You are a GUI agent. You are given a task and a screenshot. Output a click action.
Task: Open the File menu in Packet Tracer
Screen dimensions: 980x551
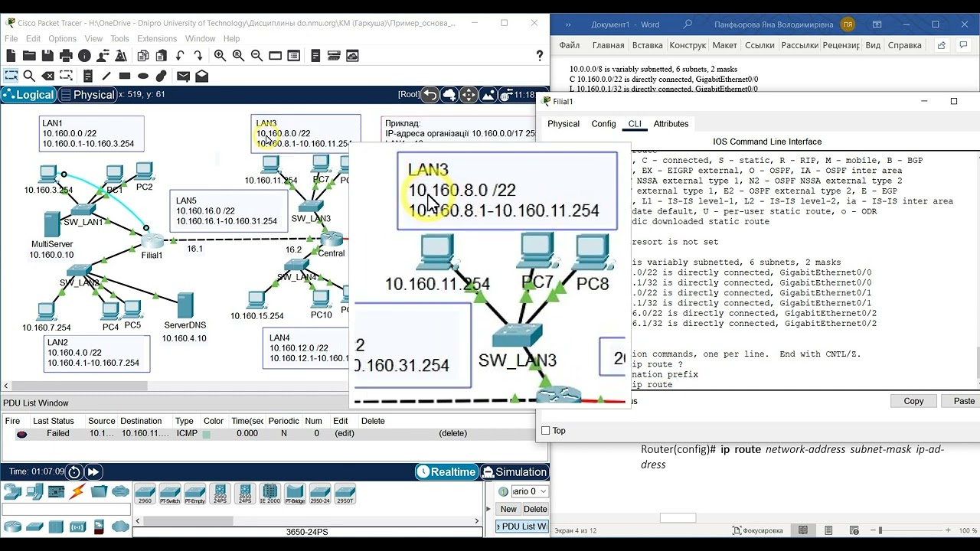11,38
